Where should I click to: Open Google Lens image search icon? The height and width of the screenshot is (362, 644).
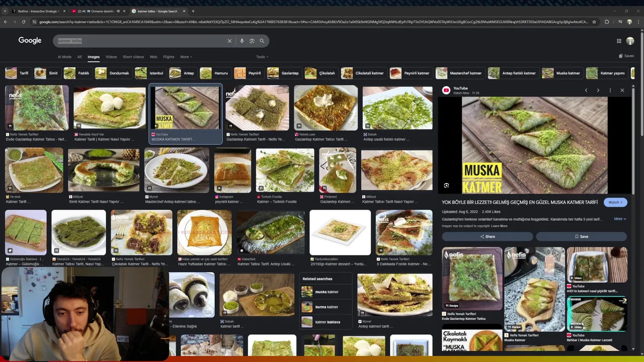252,41
